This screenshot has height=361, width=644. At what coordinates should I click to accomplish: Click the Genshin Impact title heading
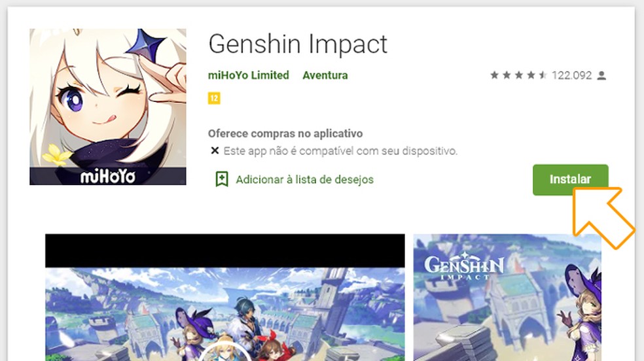tap(298, 44)
